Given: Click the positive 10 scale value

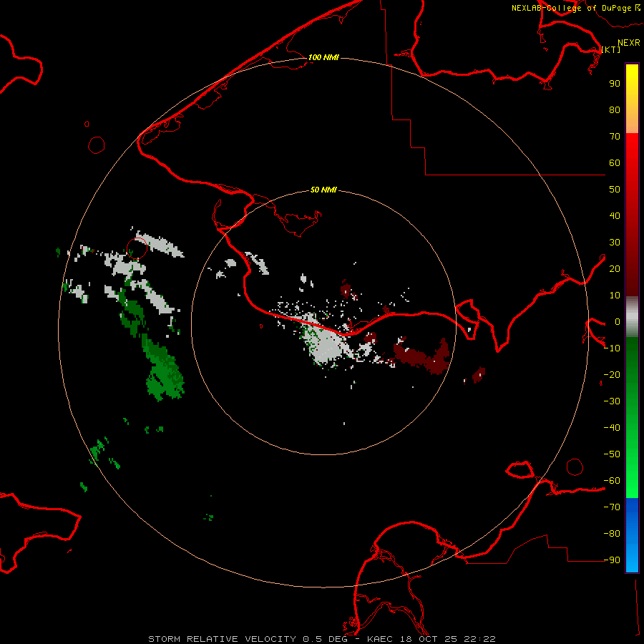Looking at the screenshot, I should click(x=615, y=296).
